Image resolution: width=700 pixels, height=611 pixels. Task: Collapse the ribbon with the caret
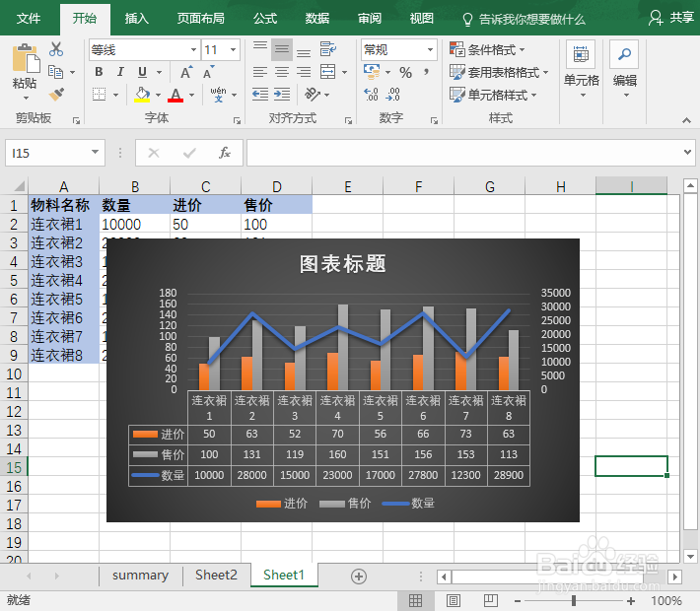click(x=686, y=120)
